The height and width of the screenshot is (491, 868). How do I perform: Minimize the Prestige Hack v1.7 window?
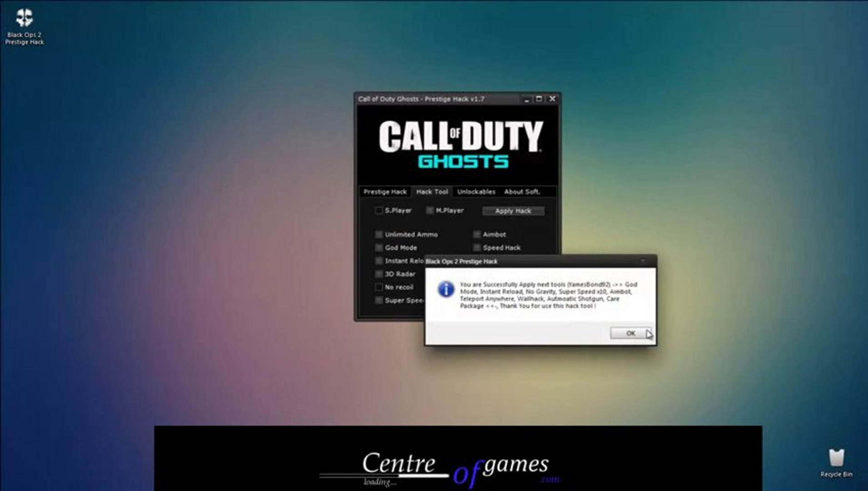[526, 99]
